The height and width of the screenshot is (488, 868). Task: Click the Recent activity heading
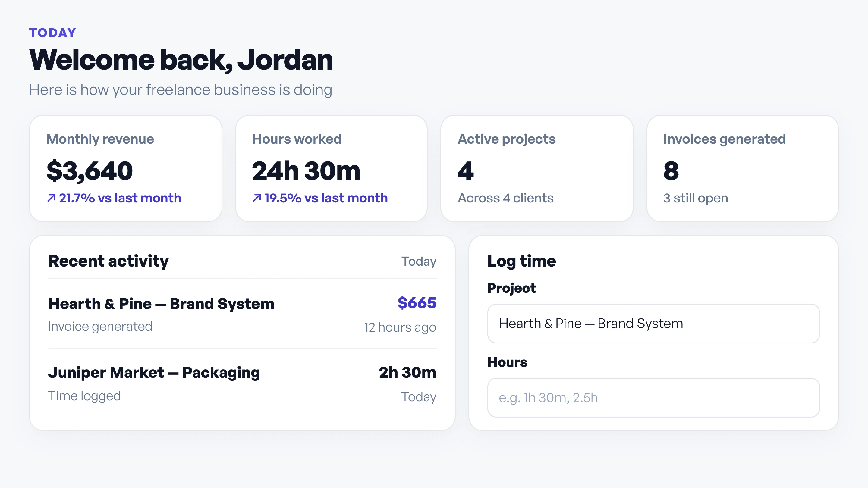pyautogui.click(x=108, y=261)
